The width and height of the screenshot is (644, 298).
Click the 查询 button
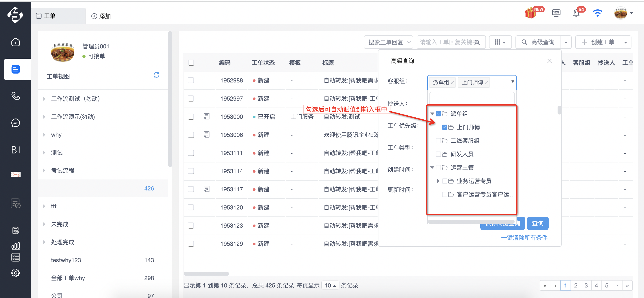[537, 223]
